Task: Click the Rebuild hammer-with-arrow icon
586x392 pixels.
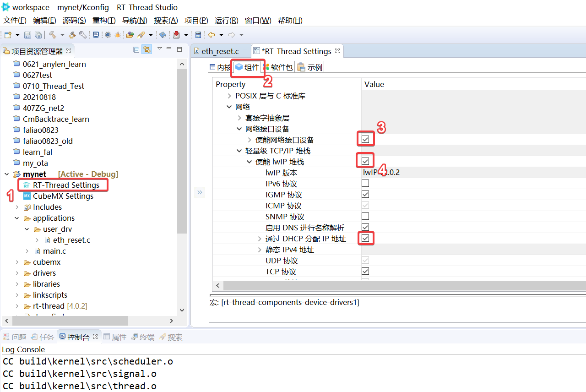Action: point(72,35)
